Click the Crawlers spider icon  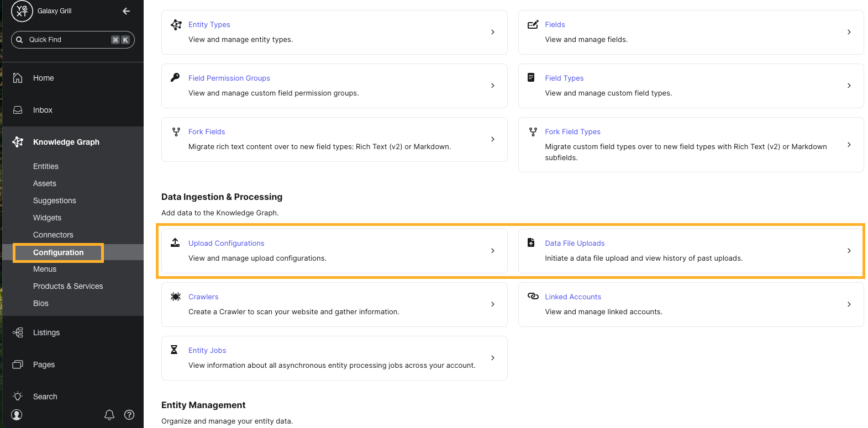point(176,297)
